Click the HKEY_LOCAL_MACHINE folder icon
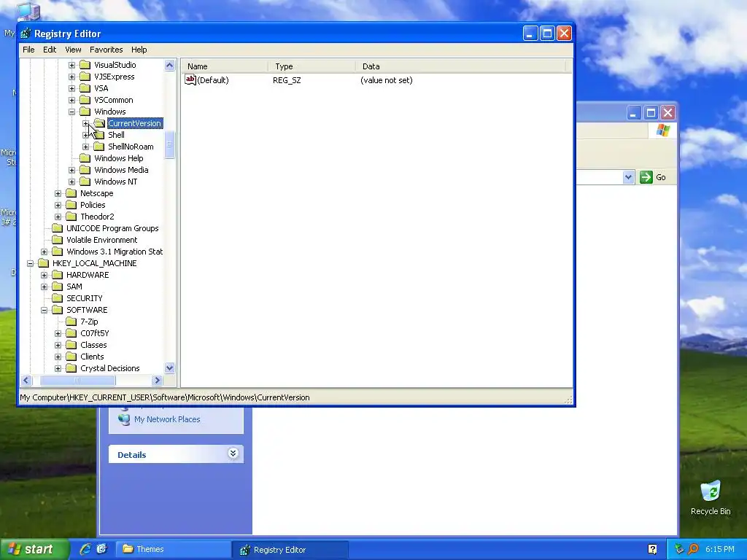Image resolution: width=747 pixels, height=560 pixels. tap(43, 263)
